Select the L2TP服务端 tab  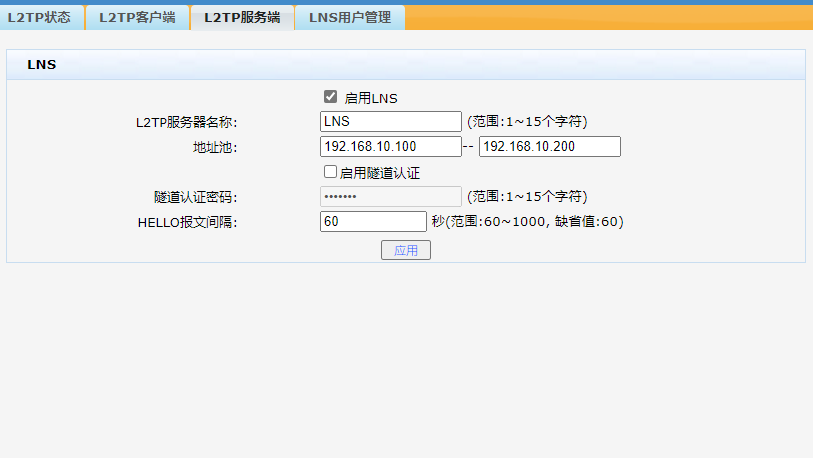242,18
